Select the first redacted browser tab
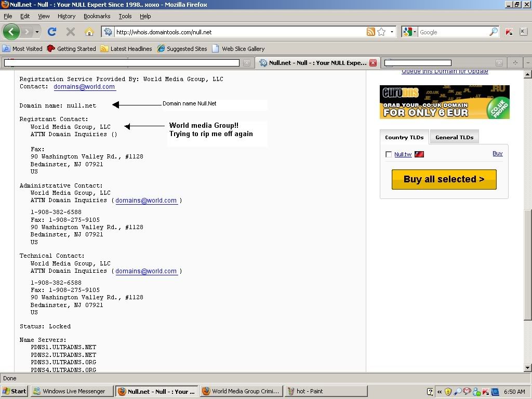The image size is (532, 399). click(x=122, y=63)
